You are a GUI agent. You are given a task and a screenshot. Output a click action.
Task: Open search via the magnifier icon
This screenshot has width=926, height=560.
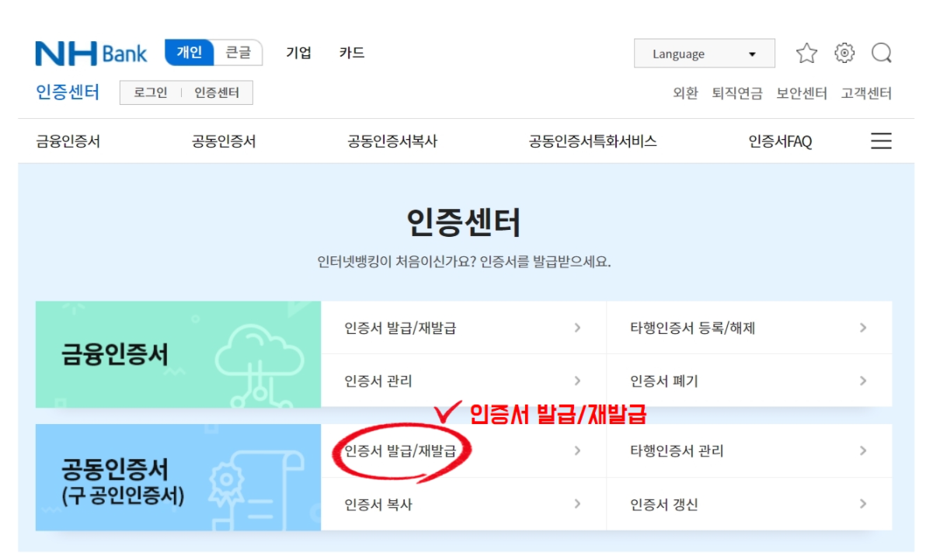[x=881, y=53]
